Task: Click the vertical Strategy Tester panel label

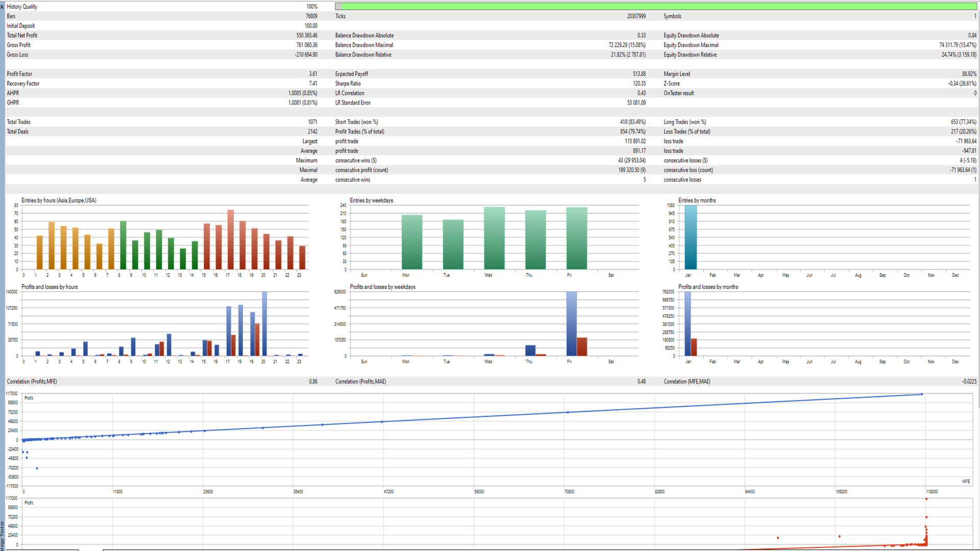Action: pyautogui.click(x=2, y=536)
